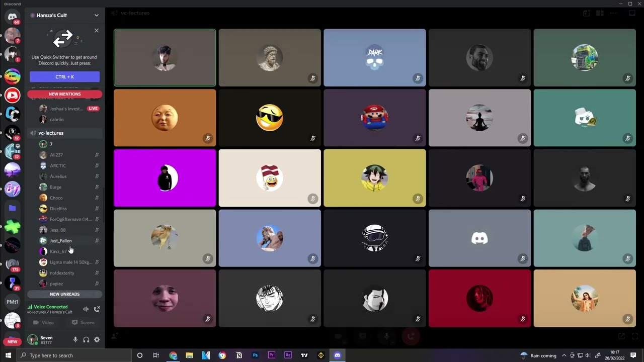
Task: Open server icon with 31 badge
Action: point(13,283)
